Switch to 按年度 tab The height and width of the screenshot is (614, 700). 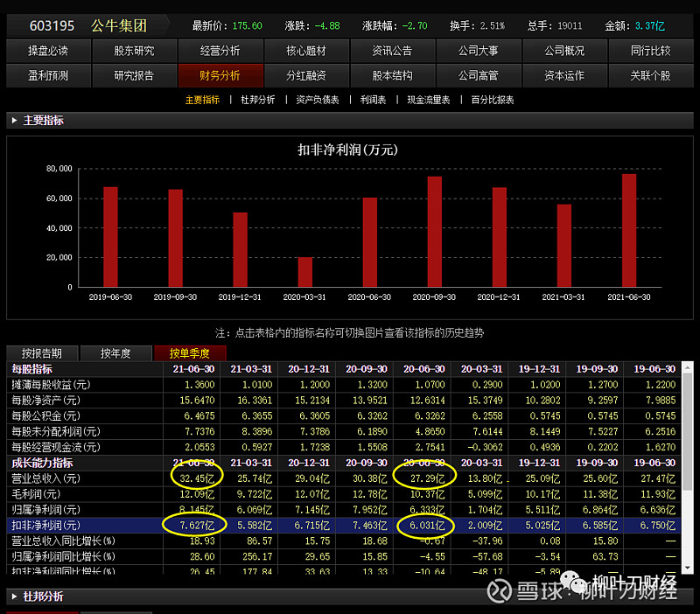click(115, 353)
